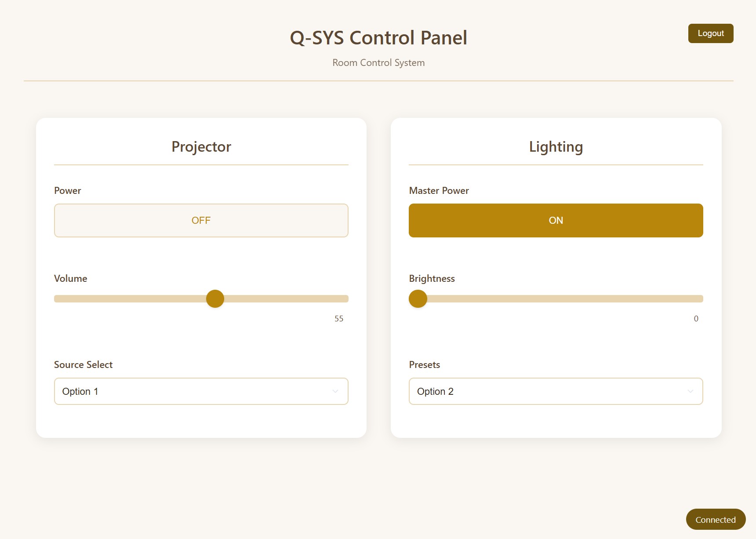Screen dimensions: 756x539
Task: Select the Lighting panel heading
Action: tap(556, 147)
